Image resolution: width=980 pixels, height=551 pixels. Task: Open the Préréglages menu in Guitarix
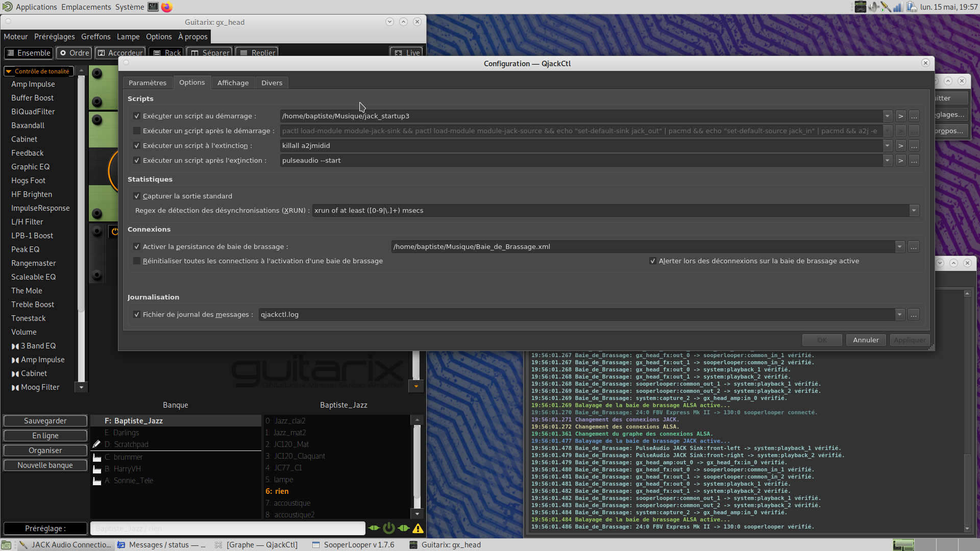click(55, 37)
